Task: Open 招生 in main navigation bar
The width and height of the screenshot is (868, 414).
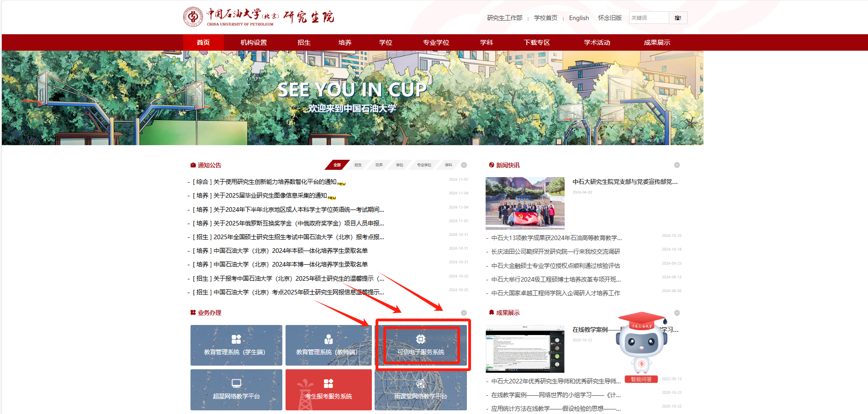Action: [x=304, y=42]
